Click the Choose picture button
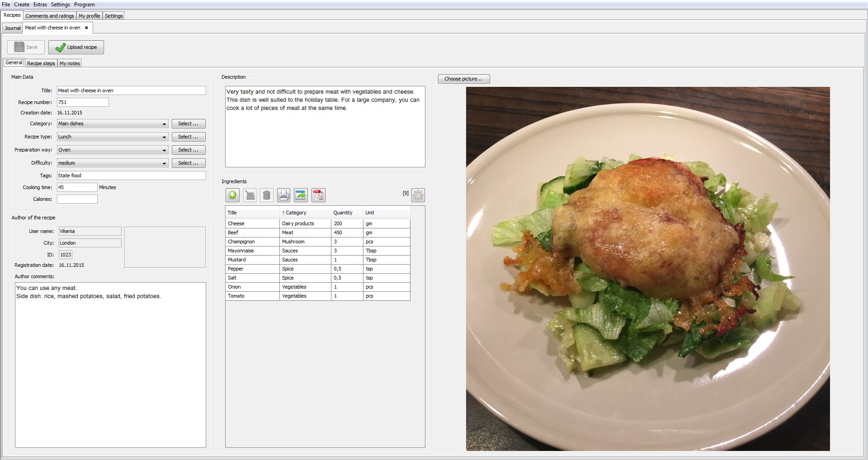 [x=463, y=79]
